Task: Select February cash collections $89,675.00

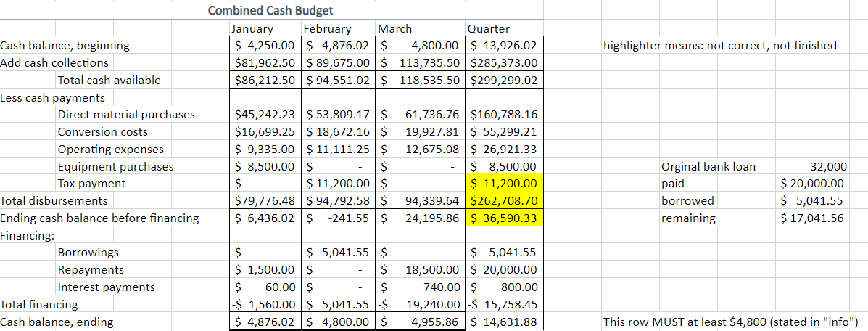Action: (339, 62)
